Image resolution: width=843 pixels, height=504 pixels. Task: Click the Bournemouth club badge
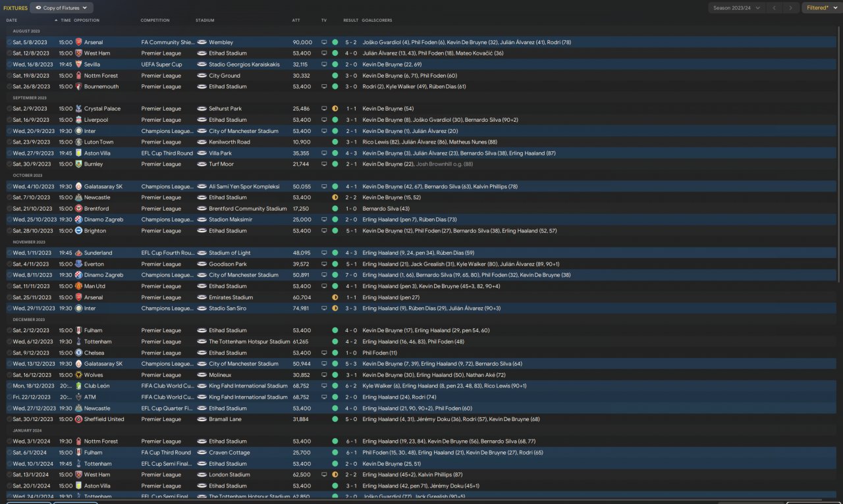(78, 87)
